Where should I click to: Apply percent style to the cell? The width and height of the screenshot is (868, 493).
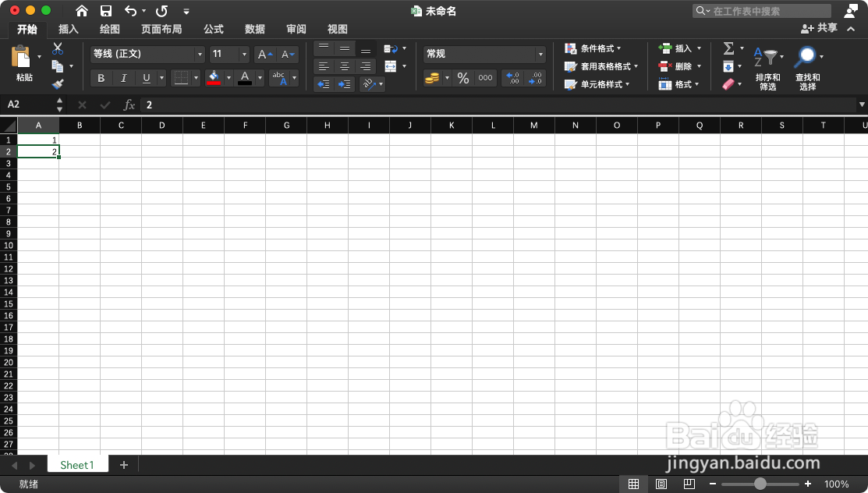463,78
